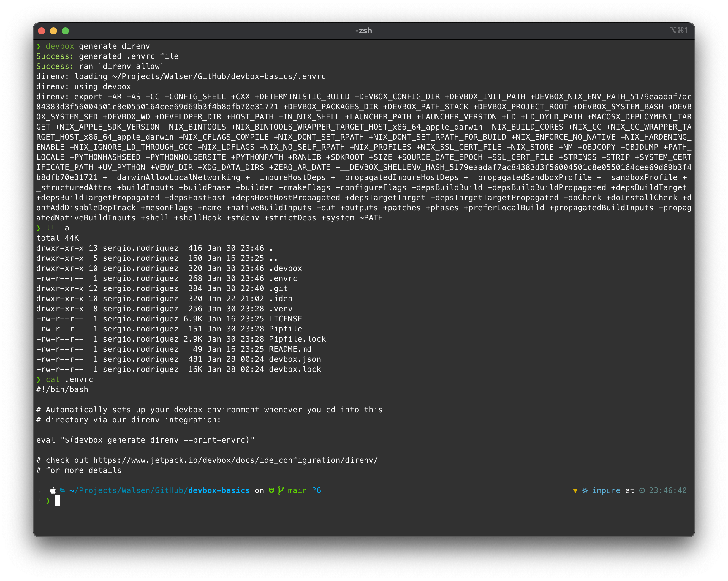This screenshot has height=581, width=728.
Task: Click the ~PATH entry in export output
Action: pyautogui.click(x=371, y=218)
